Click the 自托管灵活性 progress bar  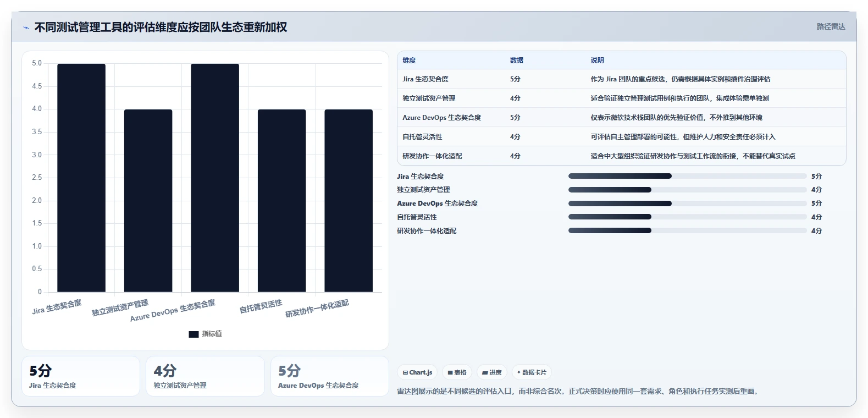coord(687,217)
